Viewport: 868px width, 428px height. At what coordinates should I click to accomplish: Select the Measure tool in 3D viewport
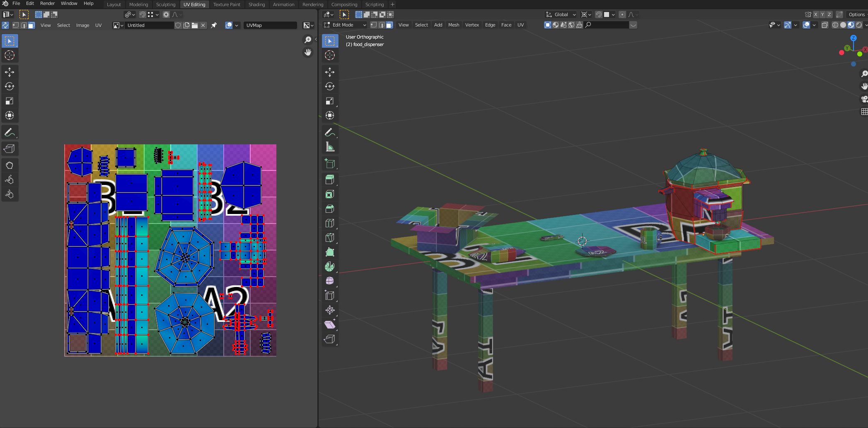[330, 147]
